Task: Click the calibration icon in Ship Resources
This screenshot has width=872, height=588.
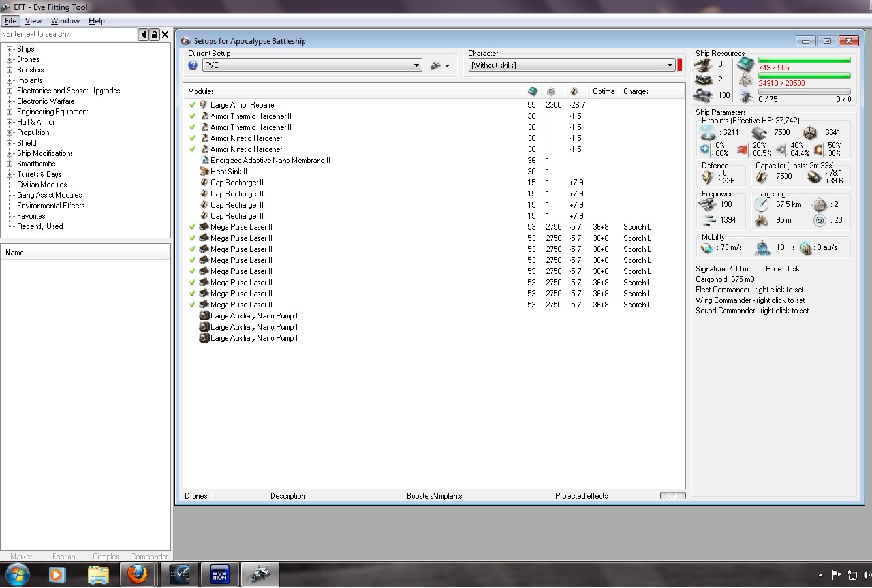Action: (703, 95)
